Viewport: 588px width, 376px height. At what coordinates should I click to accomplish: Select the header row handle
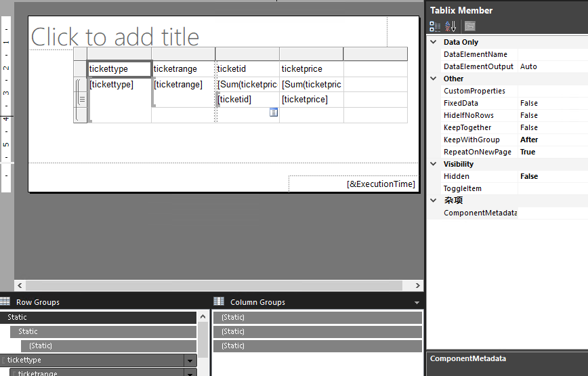click(x=80, y=69)
